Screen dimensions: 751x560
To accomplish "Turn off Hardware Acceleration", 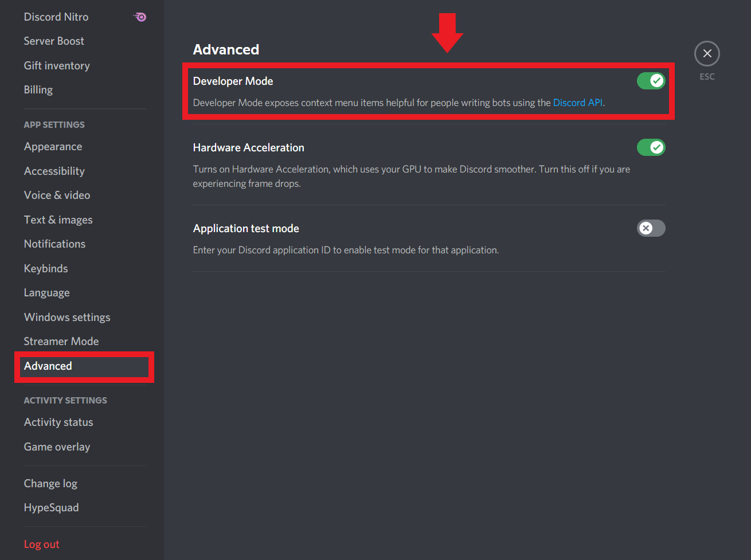I will 651,147.
